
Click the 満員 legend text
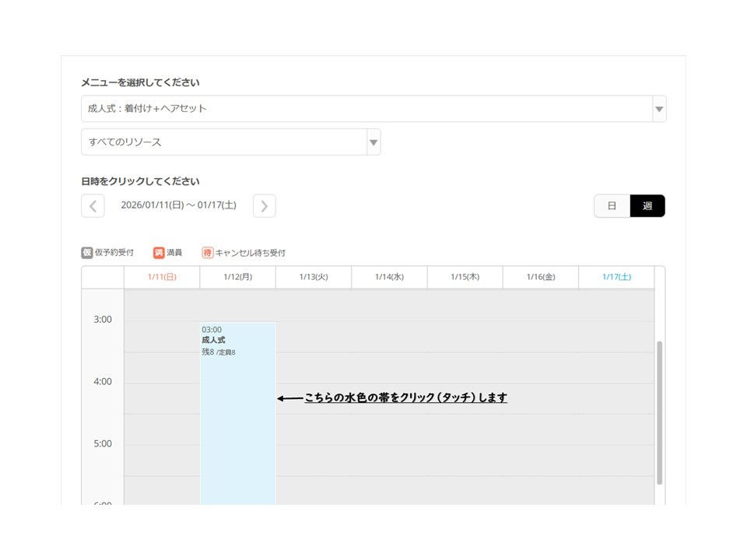tap(174, 252)
